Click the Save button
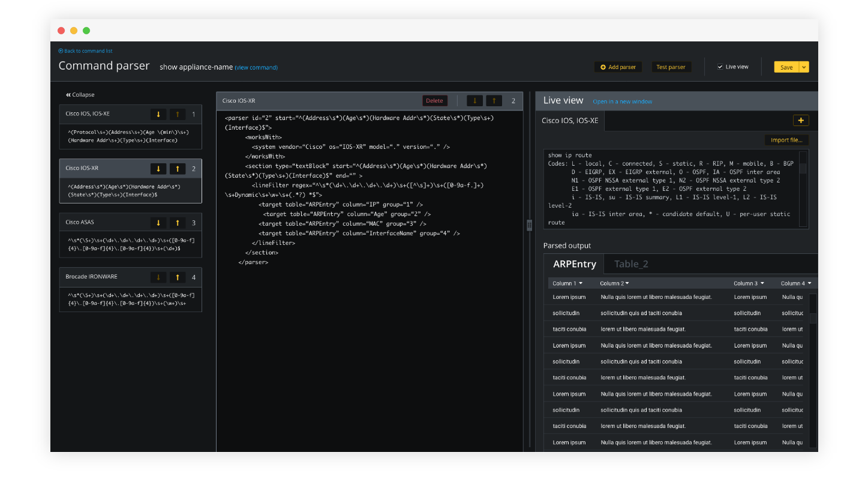Viewport: 868px width, 479px height. pos(786,67)
